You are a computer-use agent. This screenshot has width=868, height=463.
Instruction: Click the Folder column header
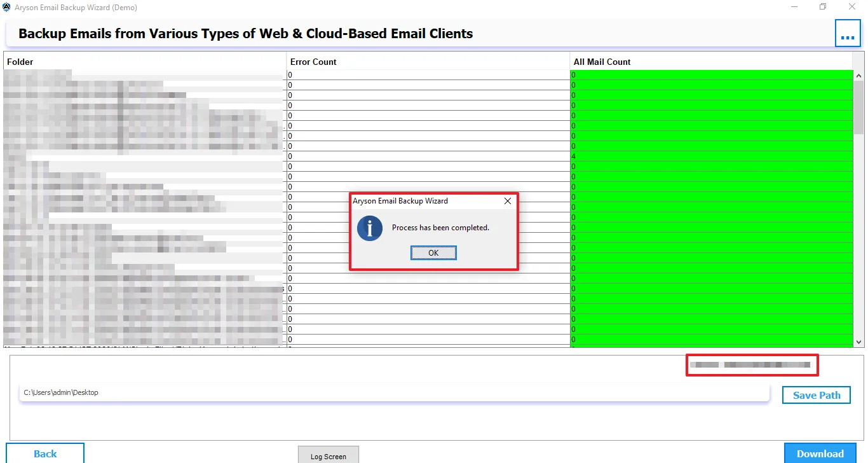click(x=20, y=62)
